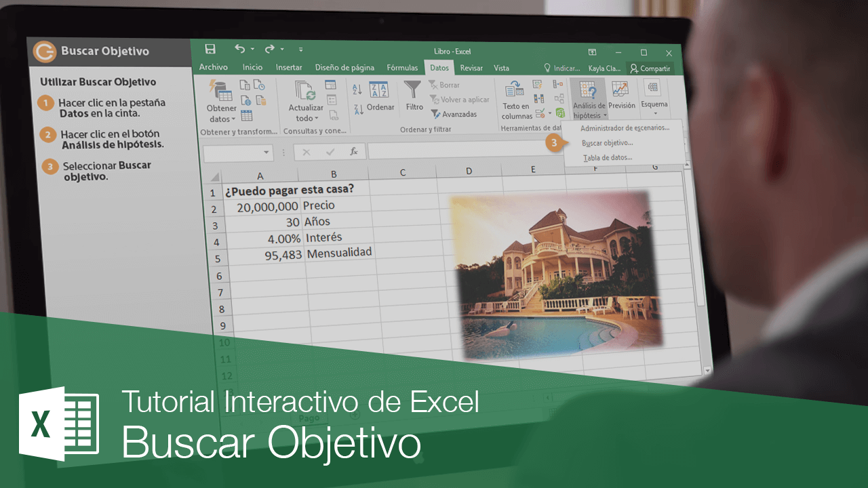Toggle the Filtro funnel button
This screenshot has height=488, width=868.
(414, 96)
